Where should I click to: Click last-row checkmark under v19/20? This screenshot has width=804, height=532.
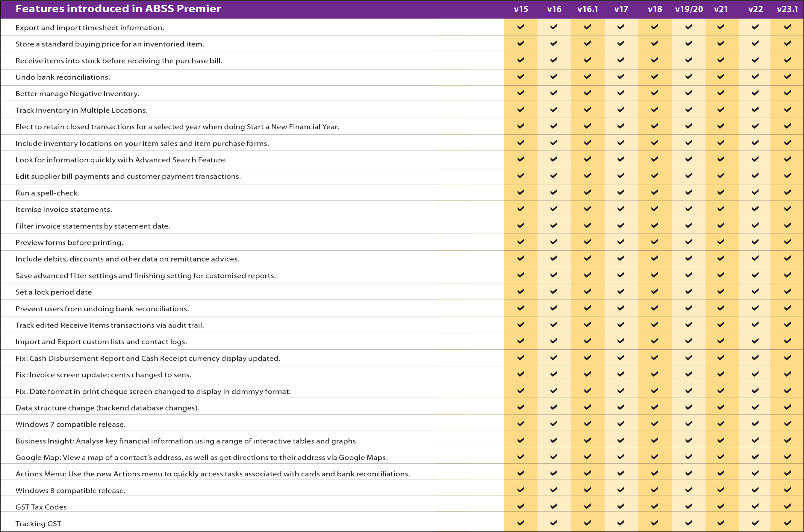click(x=689, y=522)
